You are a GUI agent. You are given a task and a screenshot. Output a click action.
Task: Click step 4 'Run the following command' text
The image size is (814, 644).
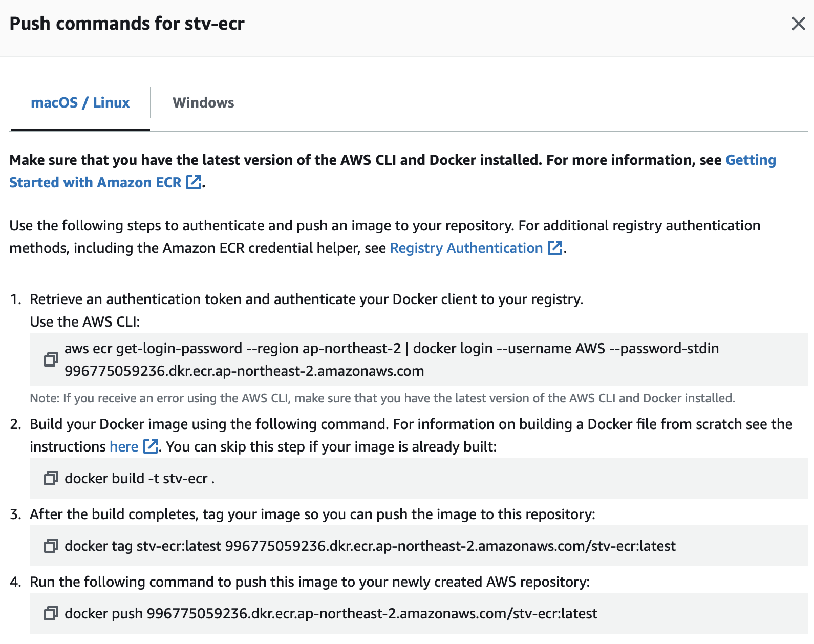310,582
